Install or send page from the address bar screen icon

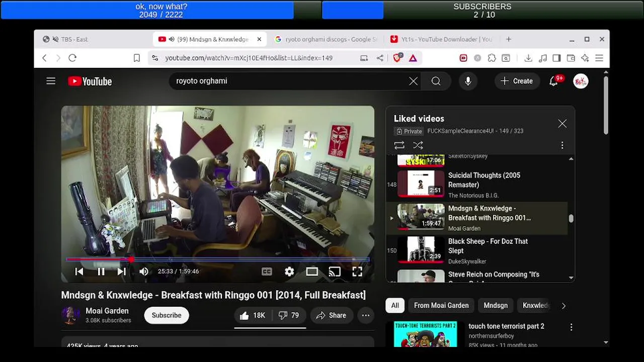364,58
